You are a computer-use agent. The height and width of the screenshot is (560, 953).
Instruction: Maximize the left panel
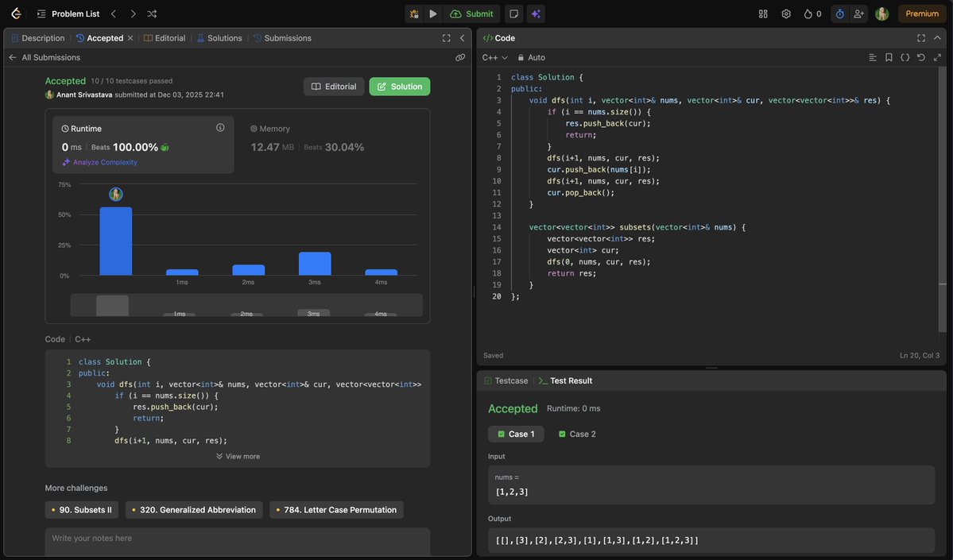tap(446, 37)
